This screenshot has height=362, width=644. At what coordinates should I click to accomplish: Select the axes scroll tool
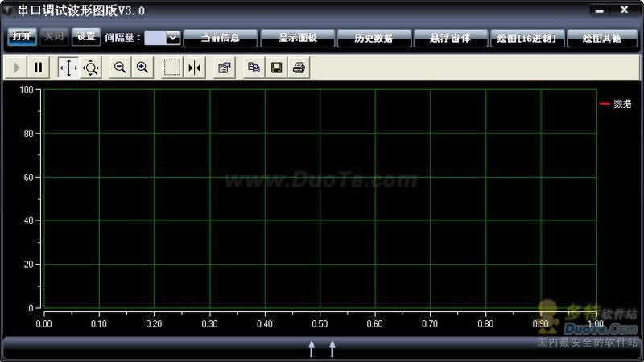coord(68,68)
